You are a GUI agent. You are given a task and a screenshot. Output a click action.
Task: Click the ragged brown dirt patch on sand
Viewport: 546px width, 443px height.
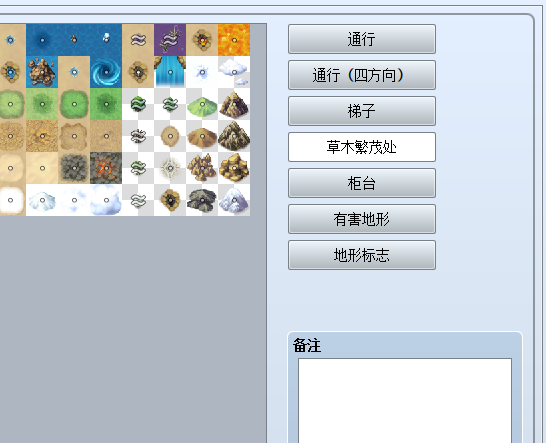click(74, 136)
